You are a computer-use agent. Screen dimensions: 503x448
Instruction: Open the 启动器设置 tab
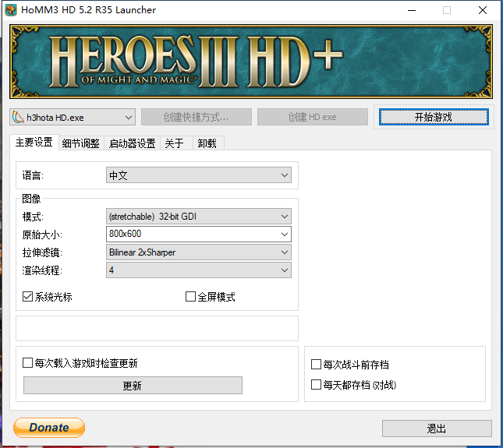(132, 143)
